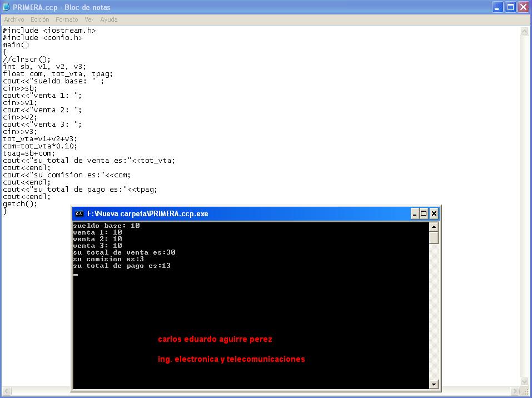Click the 'com=tot_vta*0.10;' line
Image resolution: width=532 pixels, height=398 pixels.
coord(40,146)
